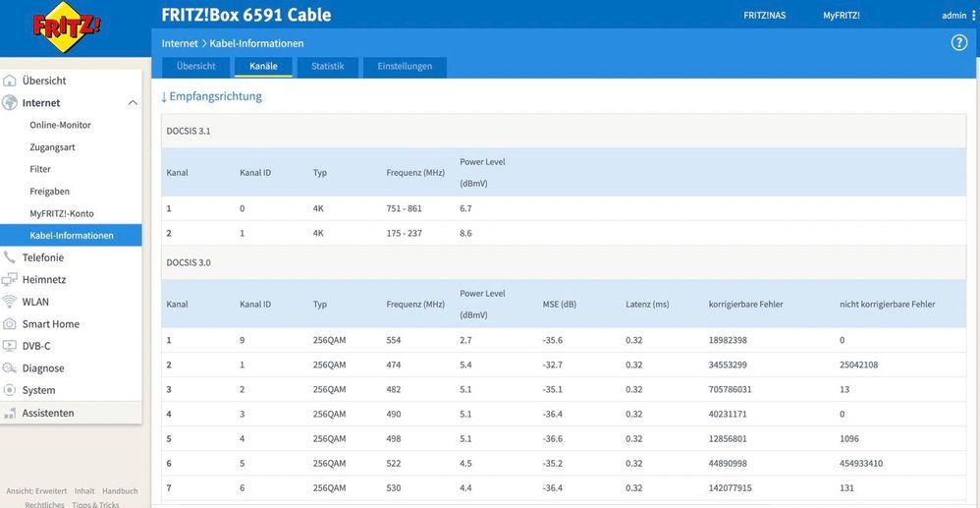Click the DVB-C television icon
Viewport: 980px width, 508px height.
[x=10, y=346]
